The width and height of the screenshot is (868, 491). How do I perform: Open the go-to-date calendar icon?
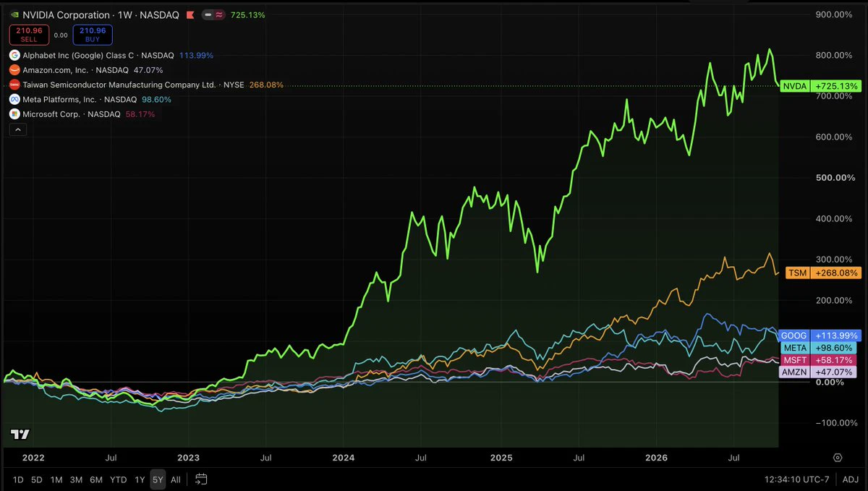point(201,479)
